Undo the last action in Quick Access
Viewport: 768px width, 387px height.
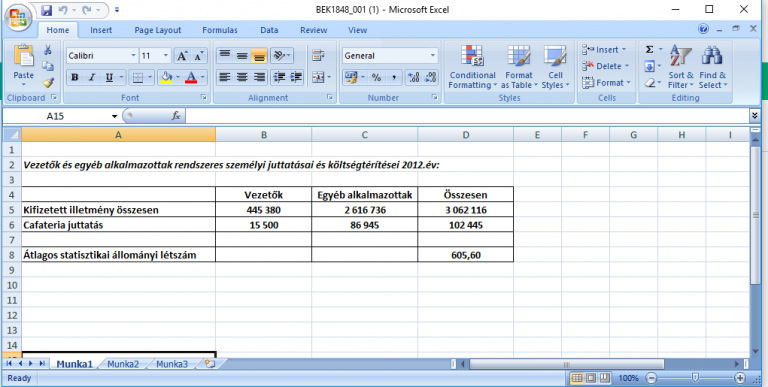click(x=62, y=10)
